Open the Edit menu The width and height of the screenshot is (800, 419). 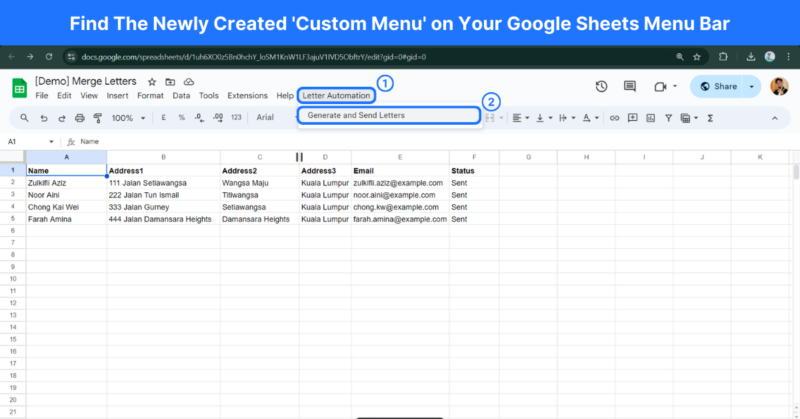coord(64,95)
